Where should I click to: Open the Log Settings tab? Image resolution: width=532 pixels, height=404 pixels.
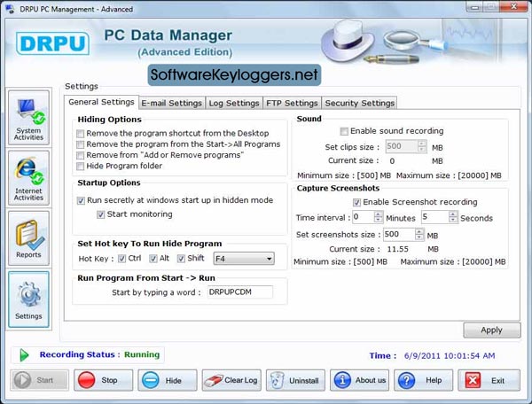234,103
